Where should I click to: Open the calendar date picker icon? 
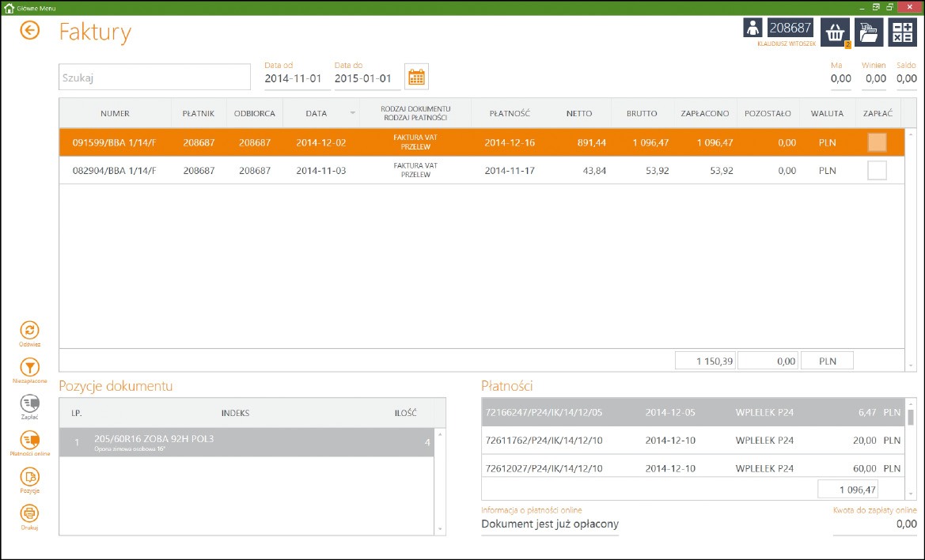(x=416, y=78)
